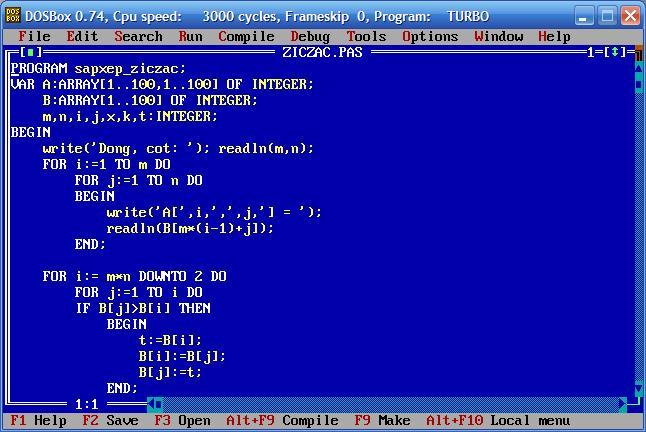Place cursor on 'B:ARRAY[1..100] OF INTEGER;' line
Screen dimensions: 646x432
tap(150, 100)
